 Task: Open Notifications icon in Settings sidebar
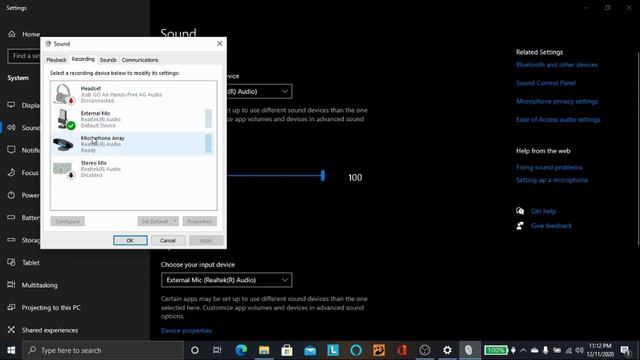pyautogui.click(x=11, y=150)
